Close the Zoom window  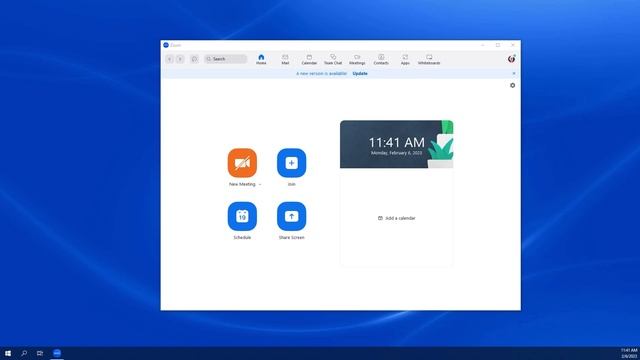point(513,45)
